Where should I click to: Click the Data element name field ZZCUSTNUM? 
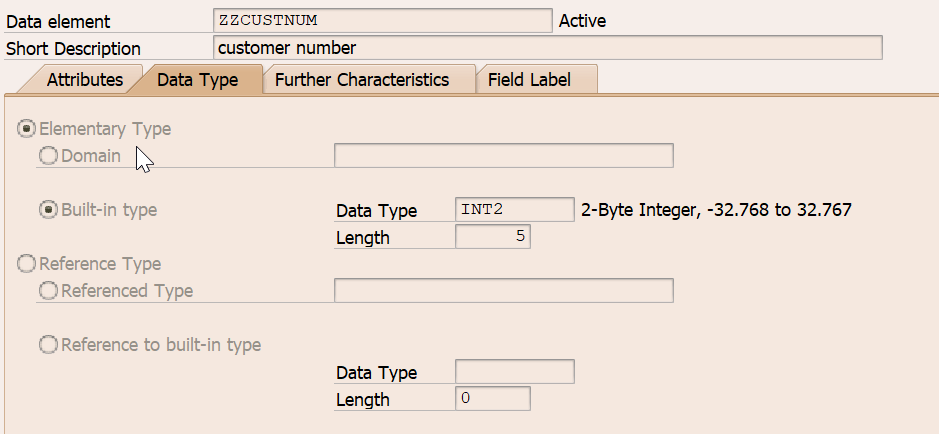click(383, 20)
